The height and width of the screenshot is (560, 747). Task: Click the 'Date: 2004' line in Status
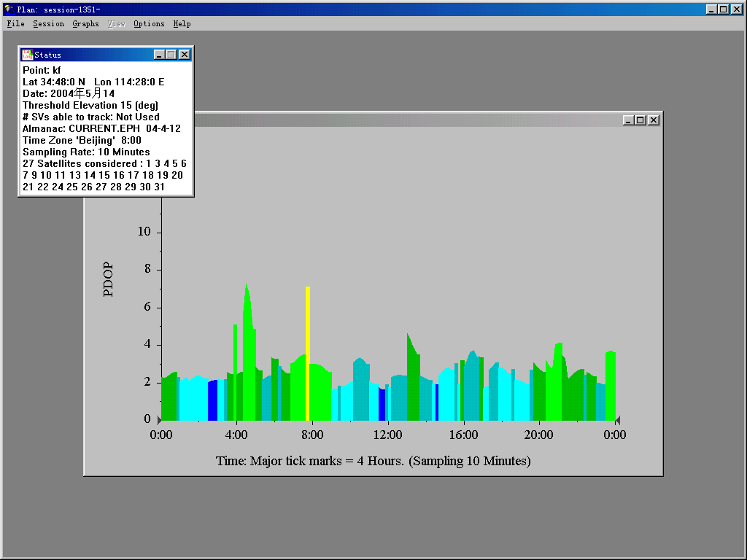69,93
